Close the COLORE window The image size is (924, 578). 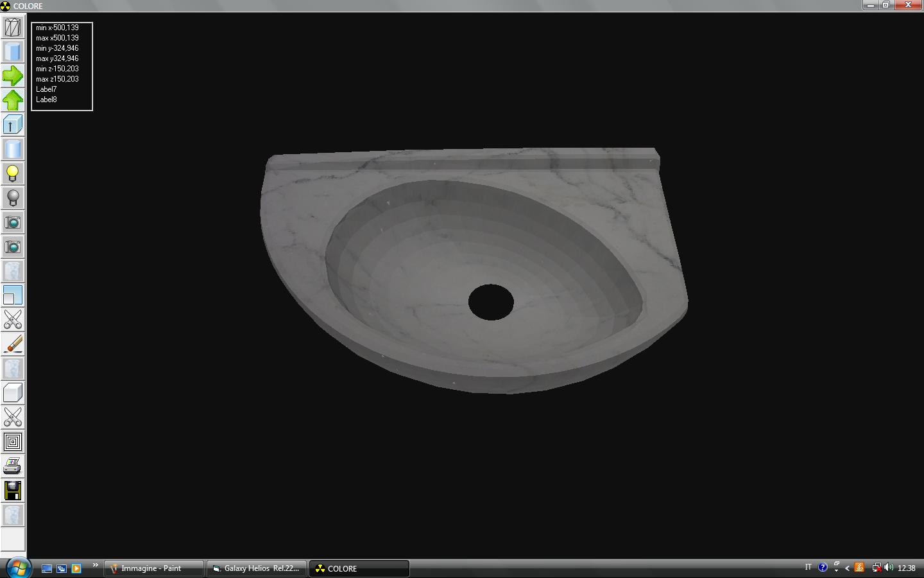908,5
